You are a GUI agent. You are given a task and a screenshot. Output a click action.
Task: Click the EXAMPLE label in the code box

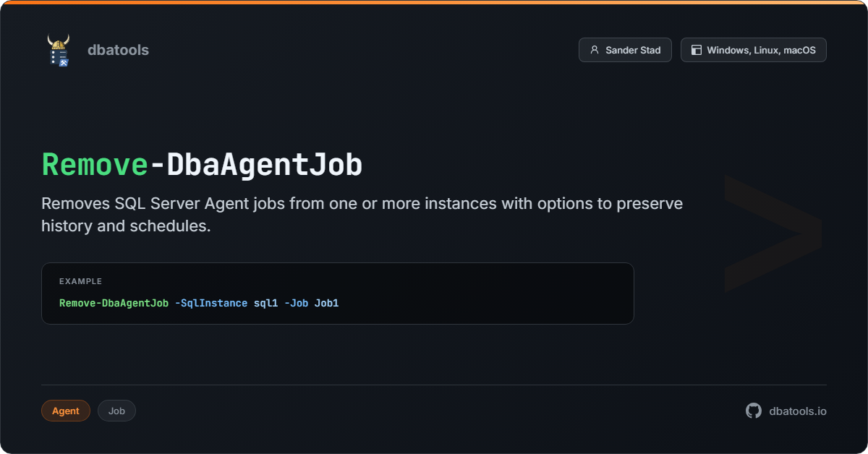(x=80, y=281)
